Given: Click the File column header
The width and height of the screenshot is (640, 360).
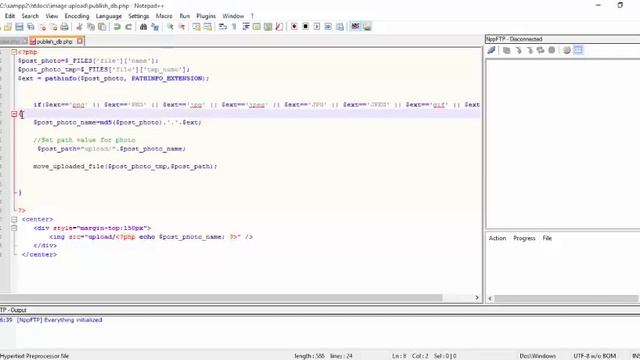Looking at the screenshot, I should pyautogui.click(x=547, y=238).
